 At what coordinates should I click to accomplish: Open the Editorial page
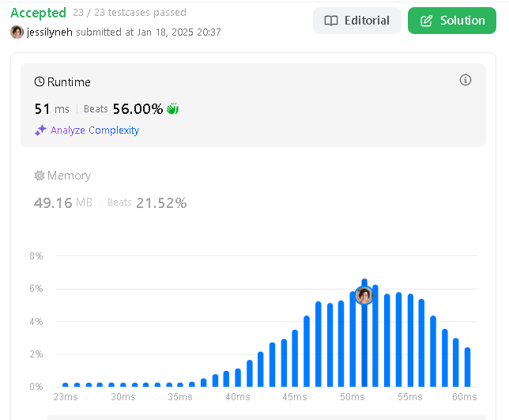(357, 21)
